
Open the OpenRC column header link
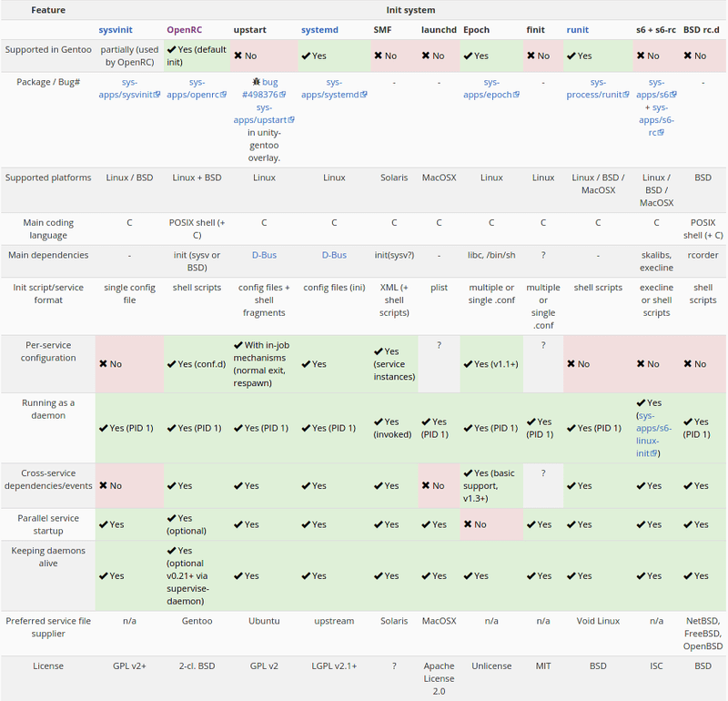[x=185, y=30]
